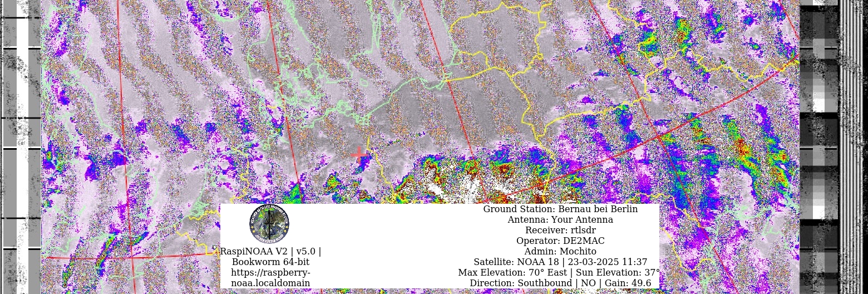Image resolution: width=868 pixels, height=294 pixels.
Task: Click the 'Satellite: NOAA 18' date line
Action: 560,262
